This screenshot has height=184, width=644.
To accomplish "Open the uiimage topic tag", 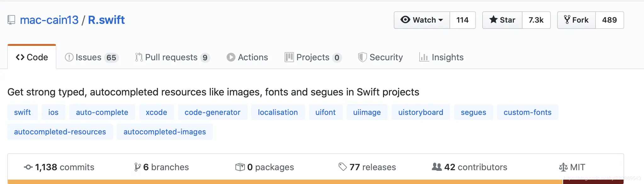I will click(x=367, y=112).
